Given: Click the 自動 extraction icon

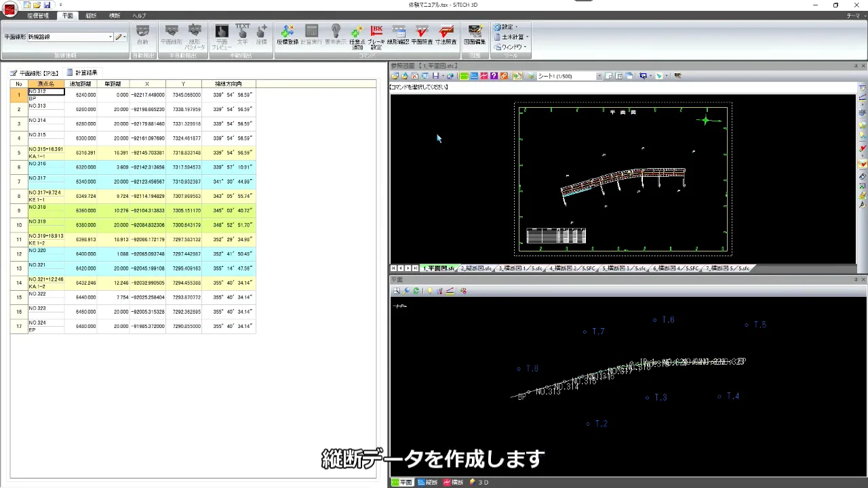Looking at the screenshot, I should pos(142,35).
